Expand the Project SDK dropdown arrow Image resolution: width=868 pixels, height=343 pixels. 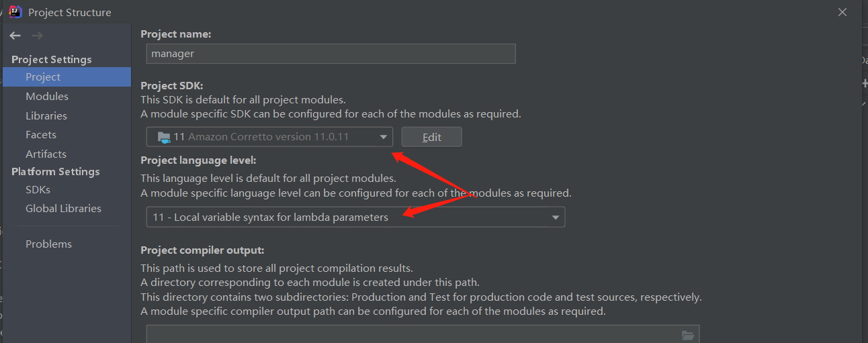click(383, 137)
